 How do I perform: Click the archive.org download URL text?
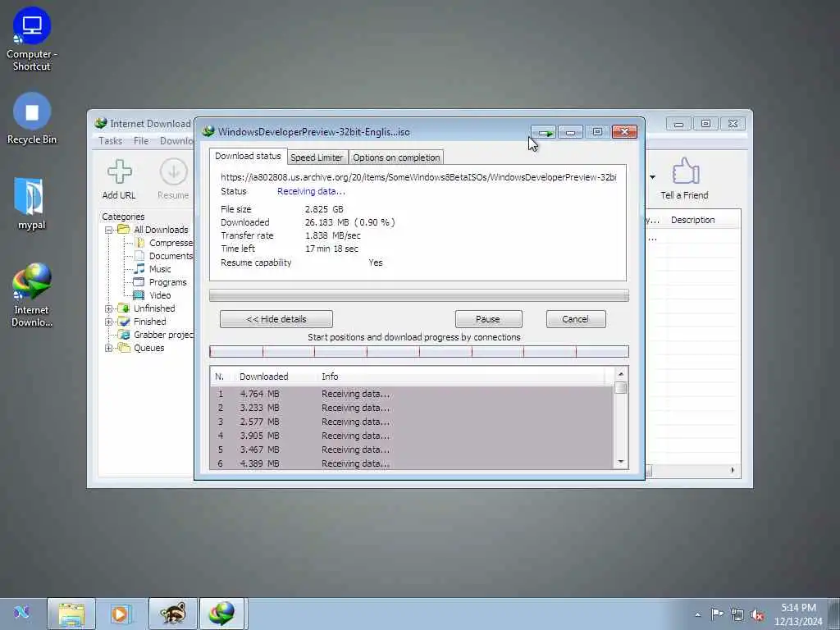(418, 177)
